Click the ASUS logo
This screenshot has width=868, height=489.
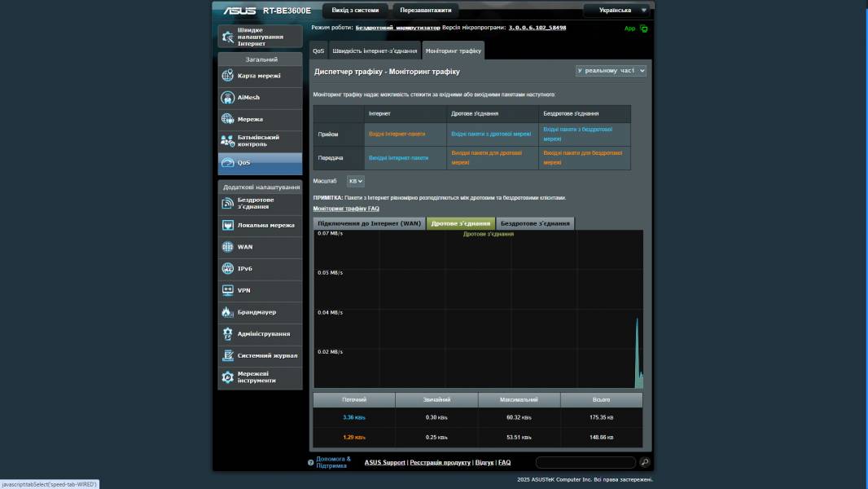click(239, 11)
